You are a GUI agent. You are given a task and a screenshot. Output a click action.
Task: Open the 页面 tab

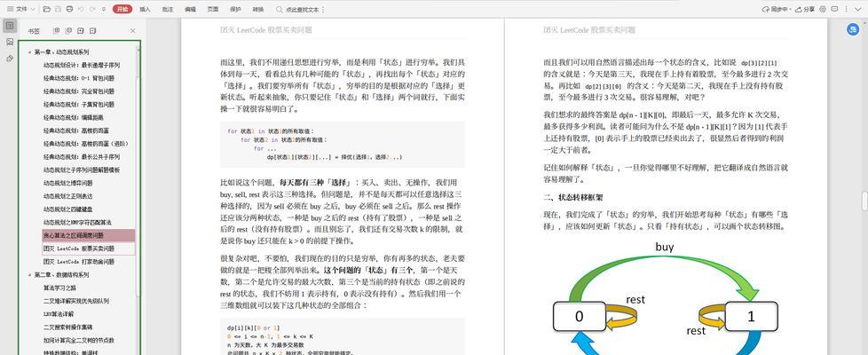pyautogui.click(x=213, y=10)
